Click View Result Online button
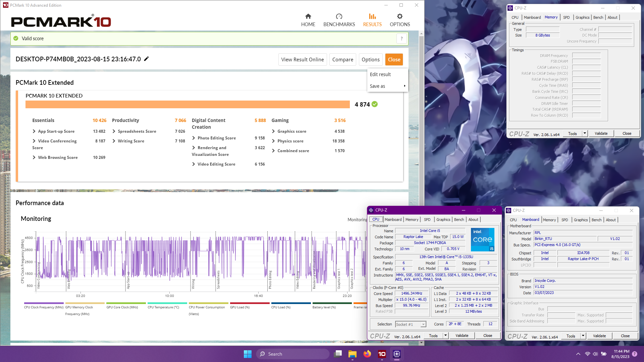Screen dimensions: 644x362 pyautogui.click(x=303, y=59)
